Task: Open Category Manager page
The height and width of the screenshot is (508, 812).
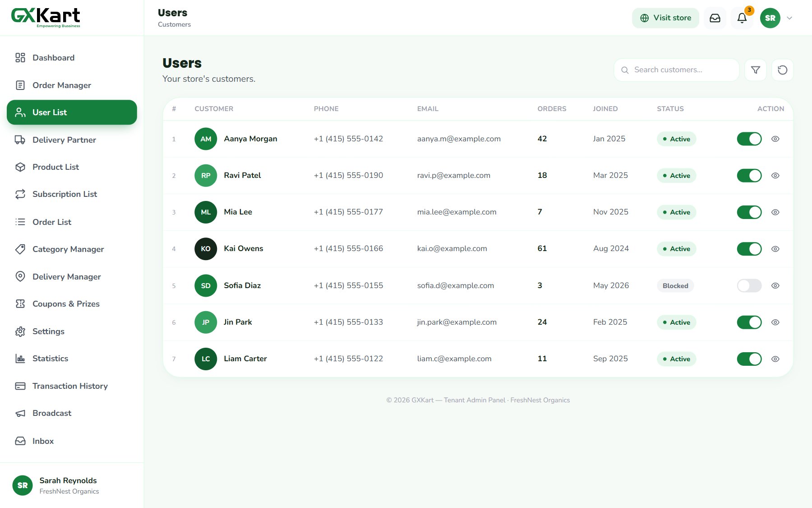Action: (72, 249)
